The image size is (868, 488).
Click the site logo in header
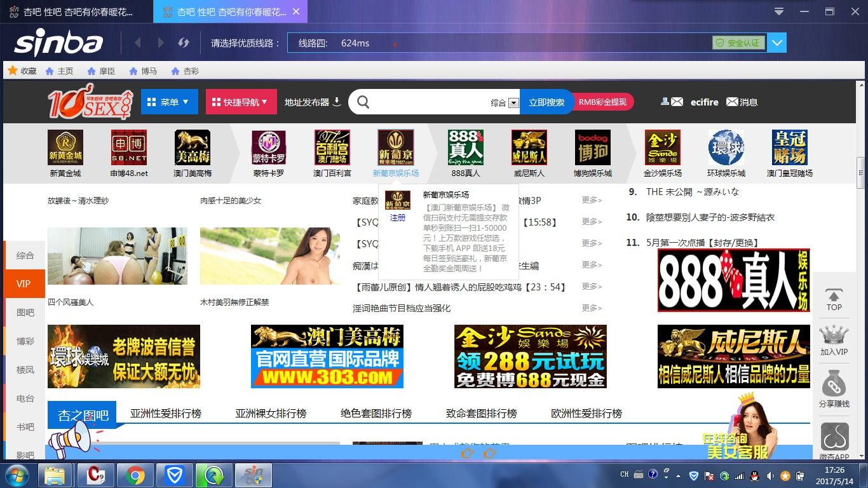click(x=90, y=102)
